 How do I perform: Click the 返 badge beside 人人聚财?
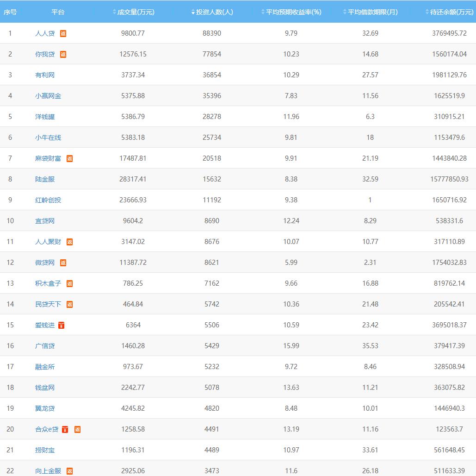point(69,242)
